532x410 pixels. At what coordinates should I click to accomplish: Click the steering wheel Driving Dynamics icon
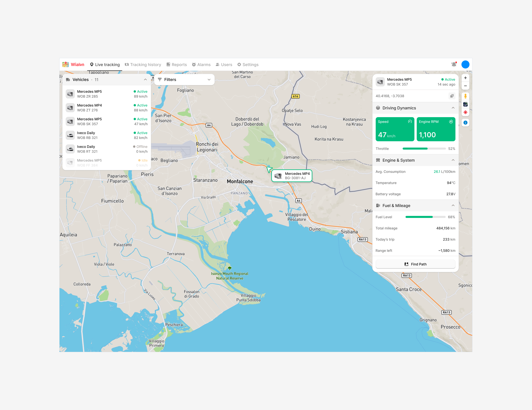(378, 108)
